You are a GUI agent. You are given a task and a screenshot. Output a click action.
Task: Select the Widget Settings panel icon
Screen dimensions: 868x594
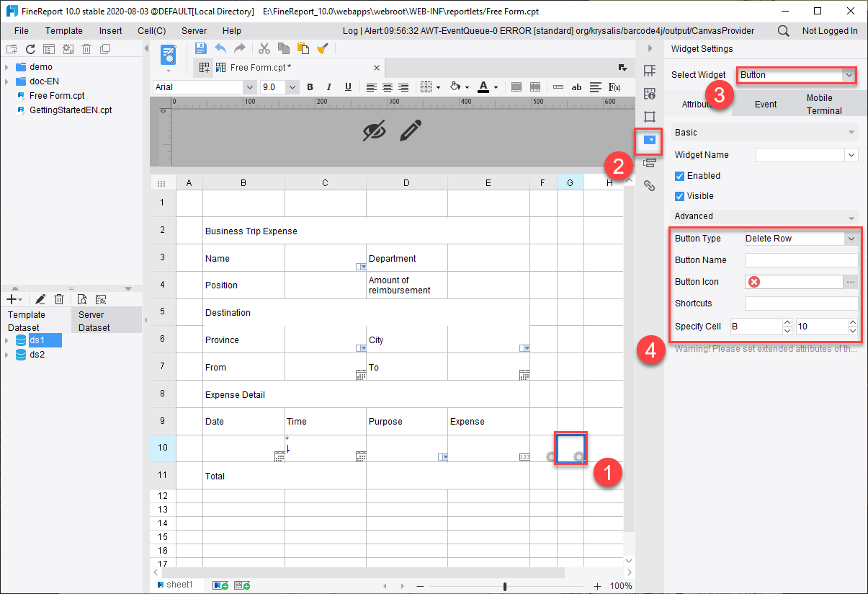point(649,142)
